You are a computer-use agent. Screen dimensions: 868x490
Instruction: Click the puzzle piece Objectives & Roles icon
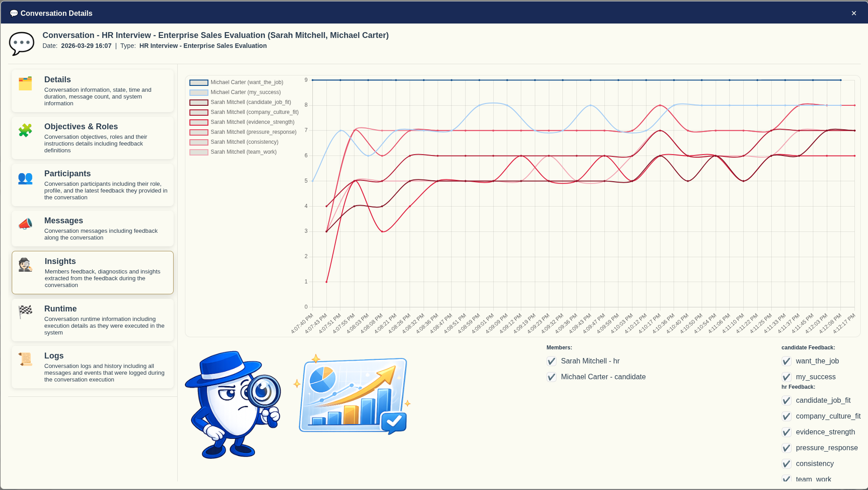[x=25, y=131]
